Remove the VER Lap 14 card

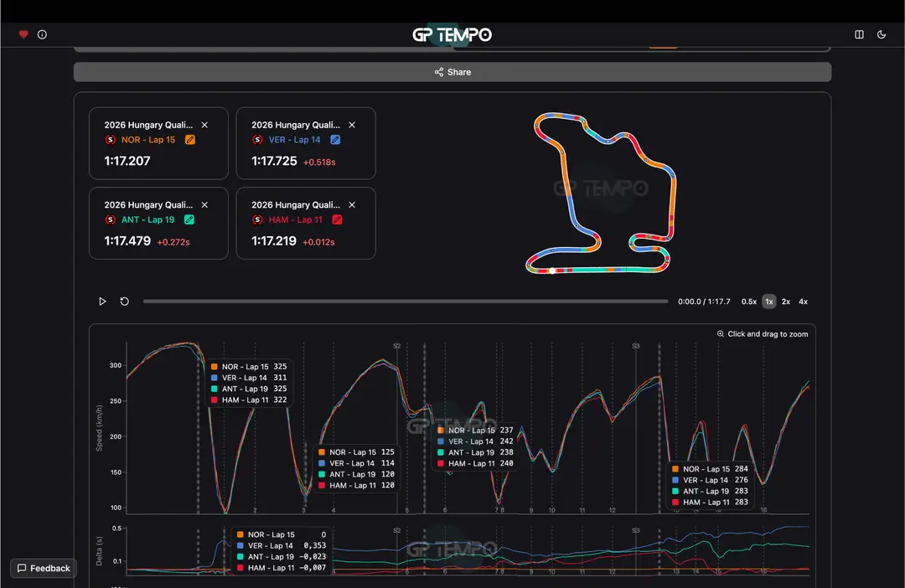[352, 125]
